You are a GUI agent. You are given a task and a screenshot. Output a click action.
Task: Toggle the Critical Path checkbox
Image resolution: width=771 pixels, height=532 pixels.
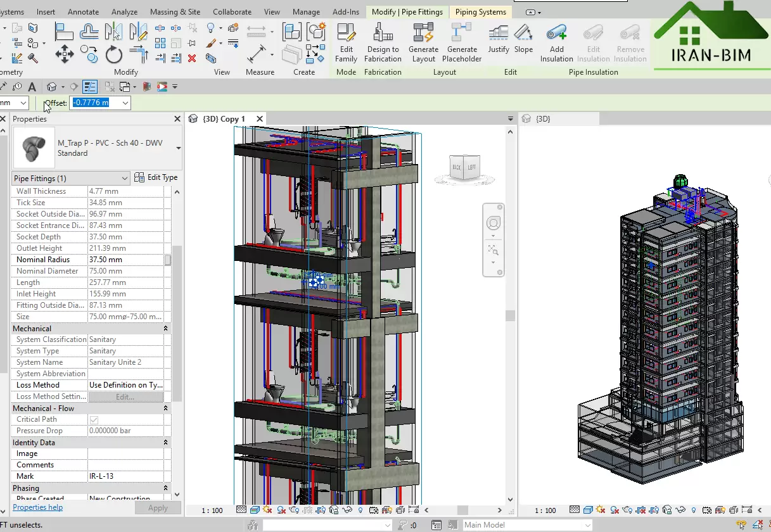94,419
